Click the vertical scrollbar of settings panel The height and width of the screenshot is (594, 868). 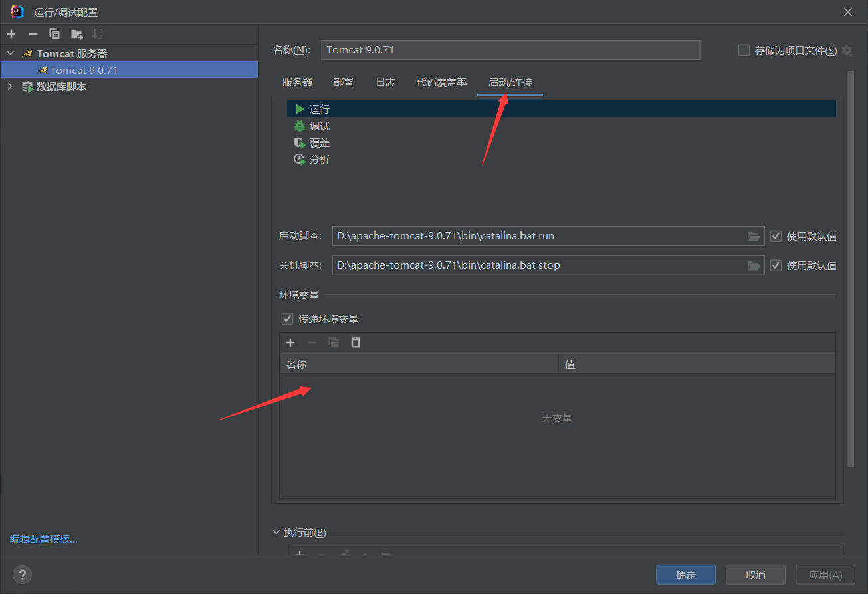[x=850, y=268]
